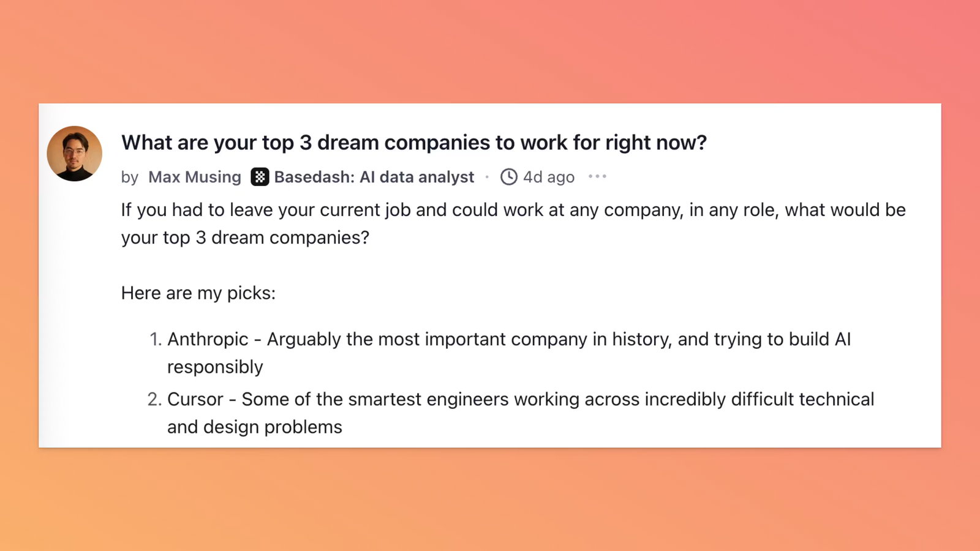Click the word responsibly in first list item
This screenshot has height=551, width=980.
click(215, 367)
